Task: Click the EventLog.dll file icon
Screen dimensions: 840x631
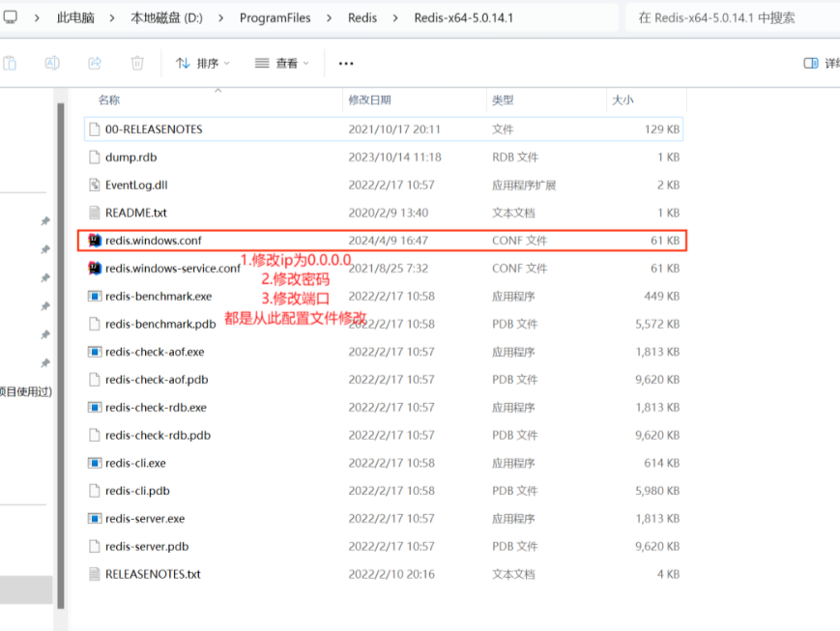Action: coord(92,185)
